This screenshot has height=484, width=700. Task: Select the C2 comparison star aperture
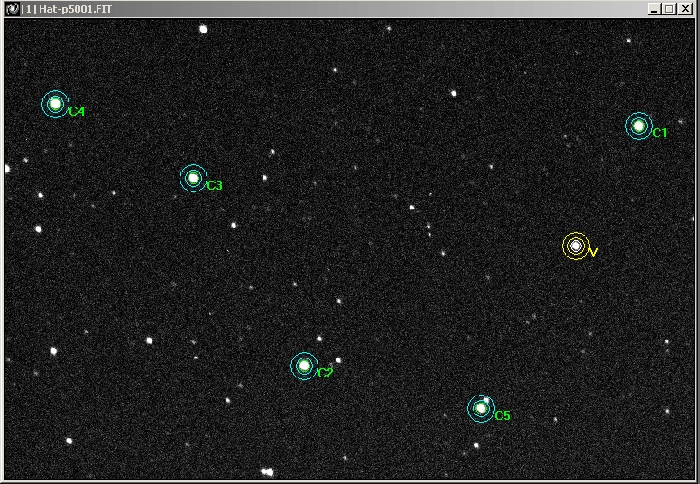[x=304, y=366]
